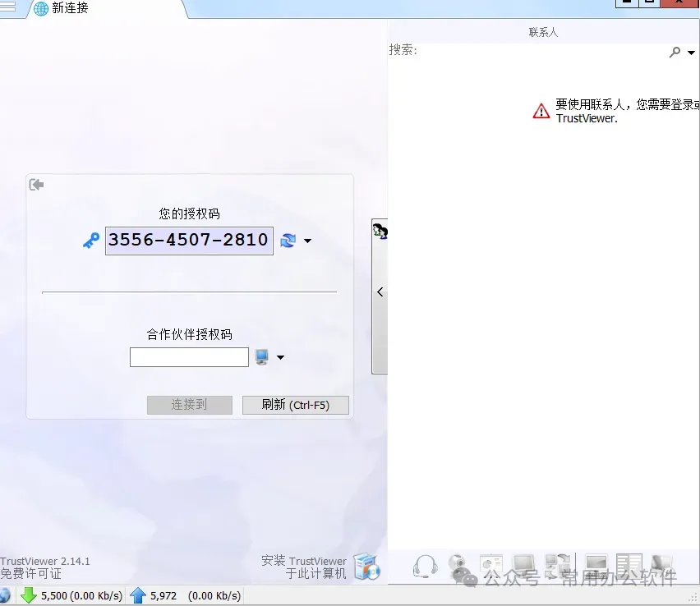Open the hamburger menu at top-left
This screenshot has height=606, width=700.
point(7,7)
